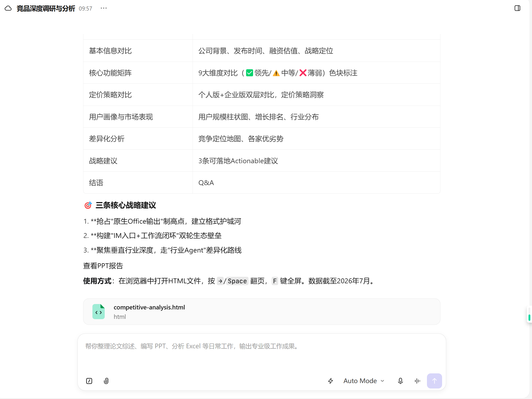Click the 3条可落地Actionable建议 cell
Screen dimensions: 532x399
pos(316,161)
